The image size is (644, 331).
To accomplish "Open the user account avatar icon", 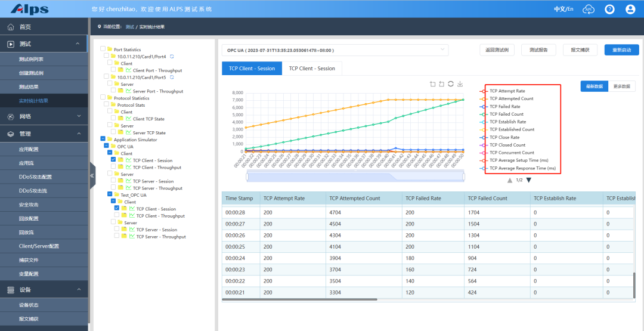I will pos(630,9).
